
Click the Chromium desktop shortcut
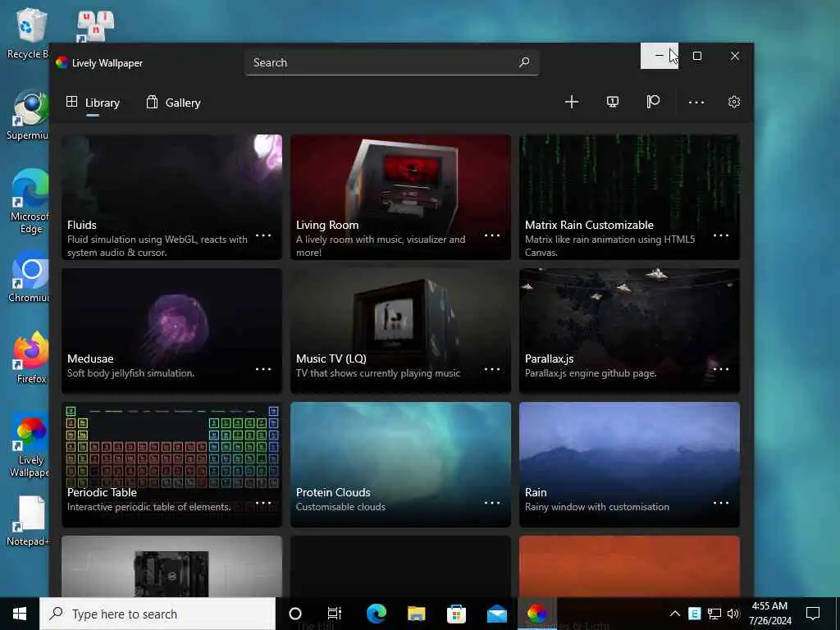(29, 277)
